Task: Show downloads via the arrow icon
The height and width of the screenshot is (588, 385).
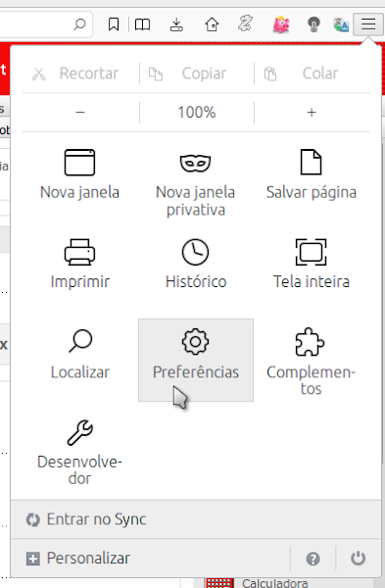Action: click(x=176, y=24)
